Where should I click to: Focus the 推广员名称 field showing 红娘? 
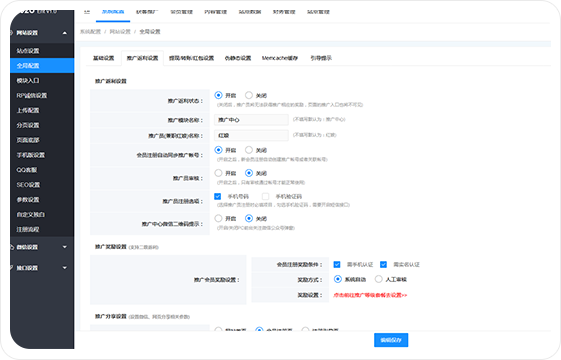(x=251, y=136)
